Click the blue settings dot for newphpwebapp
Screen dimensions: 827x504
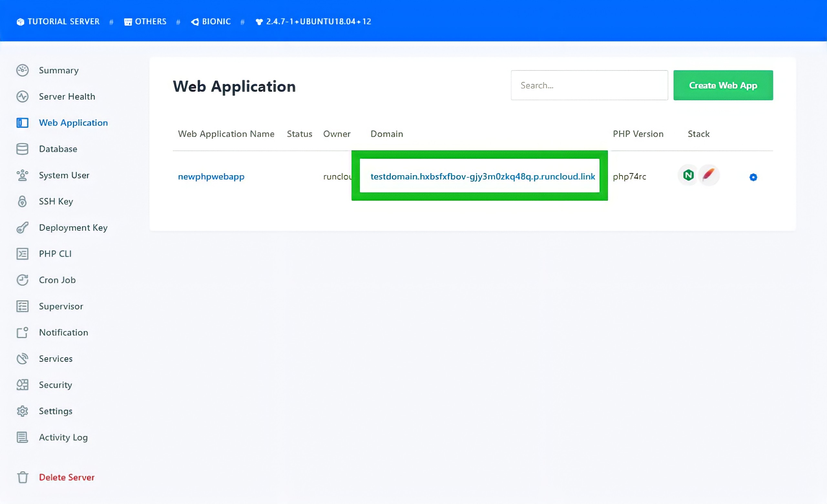(753, 177)
